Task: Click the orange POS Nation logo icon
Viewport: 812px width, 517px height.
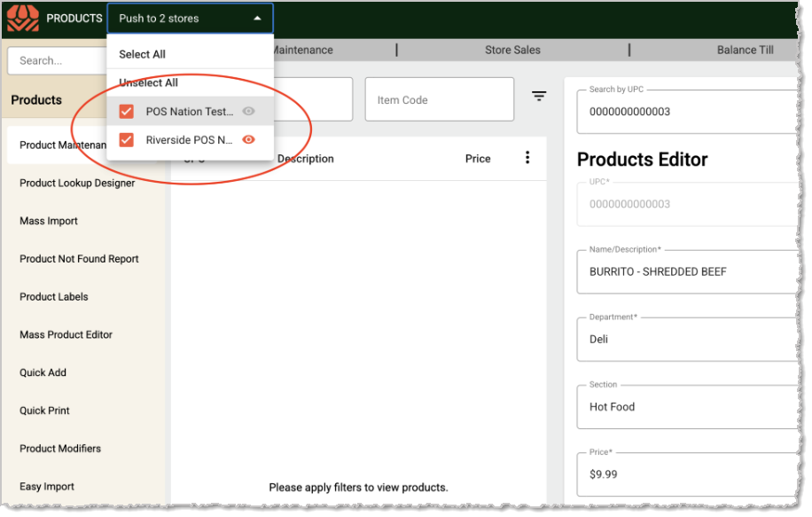Action: (x=23, y=18)
